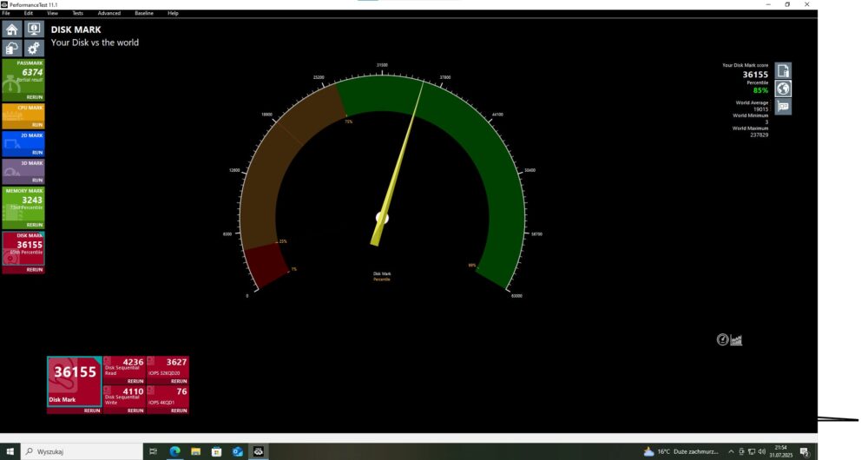The width and height of the screenshot is (868, 460).
Task: Rerun the IOPS 32KQD20 test
Action: (x=179, y=381)
